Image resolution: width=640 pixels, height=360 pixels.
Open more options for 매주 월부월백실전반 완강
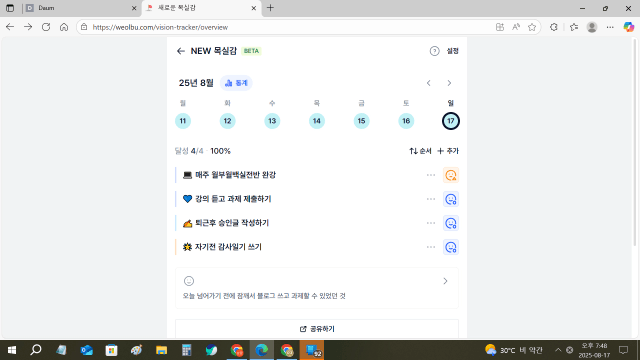(x=431, y=175)
